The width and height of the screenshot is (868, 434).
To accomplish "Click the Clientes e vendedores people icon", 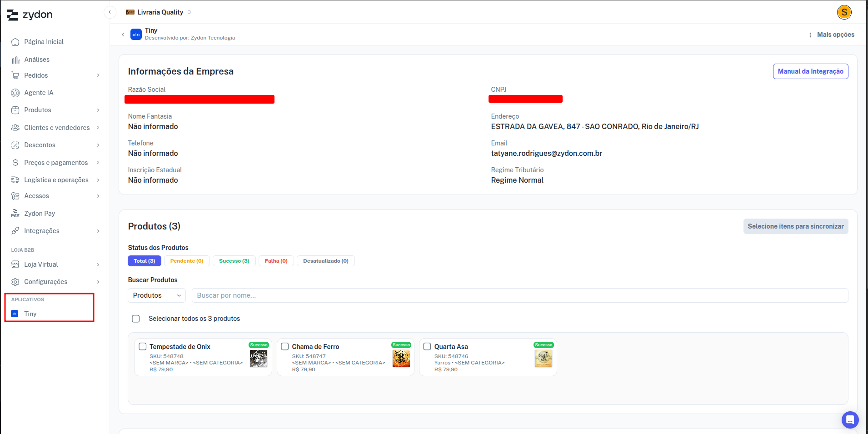I will 15,128.
